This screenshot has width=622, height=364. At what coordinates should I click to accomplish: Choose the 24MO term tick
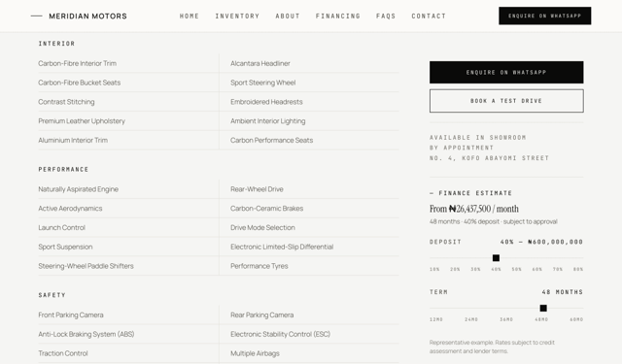pos(471,319)
